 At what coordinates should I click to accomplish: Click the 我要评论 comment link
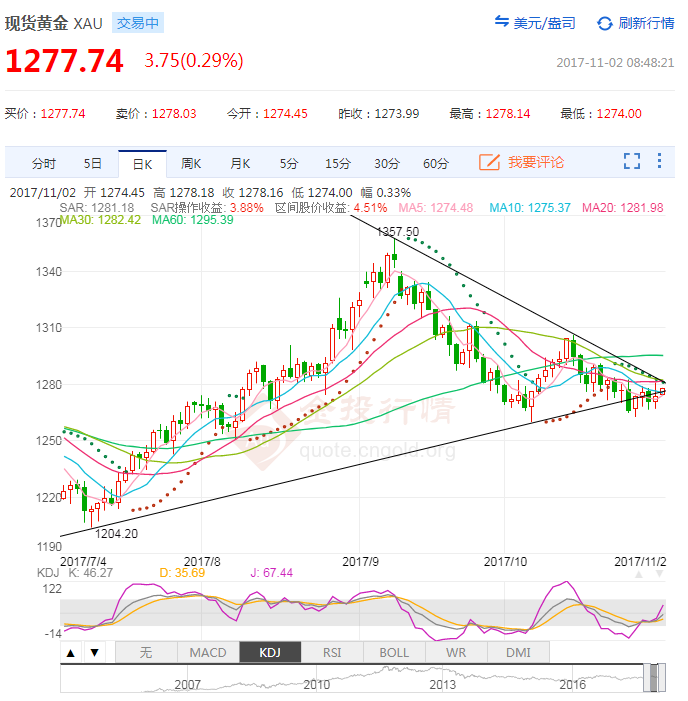[536, 162]
